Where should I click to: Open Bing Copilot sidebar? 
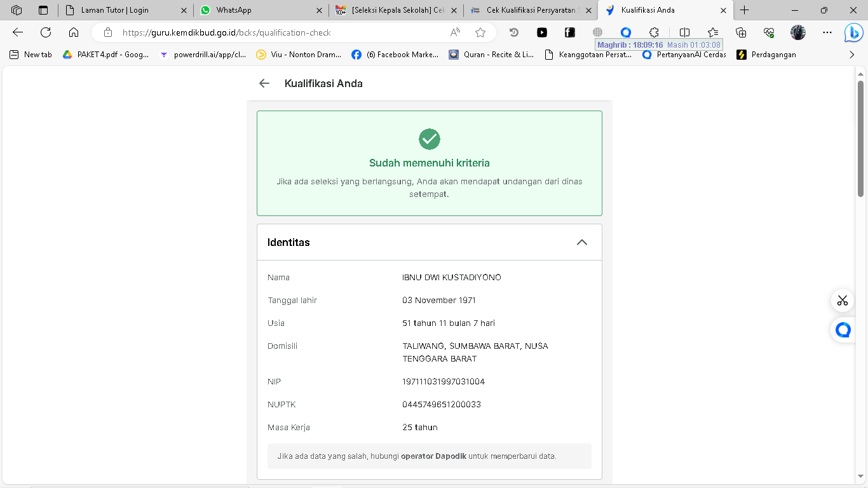click(853, 32)
